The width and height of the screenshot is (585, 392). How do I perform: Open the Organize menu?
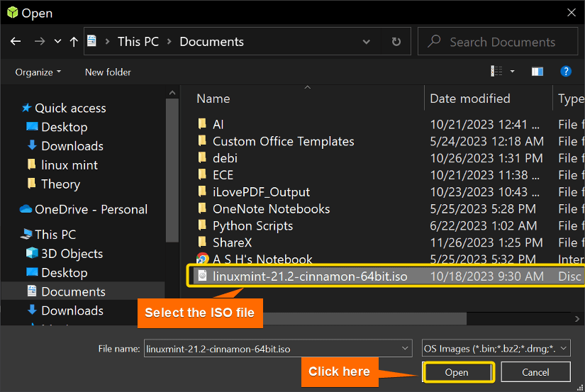[x=38, y=72]
